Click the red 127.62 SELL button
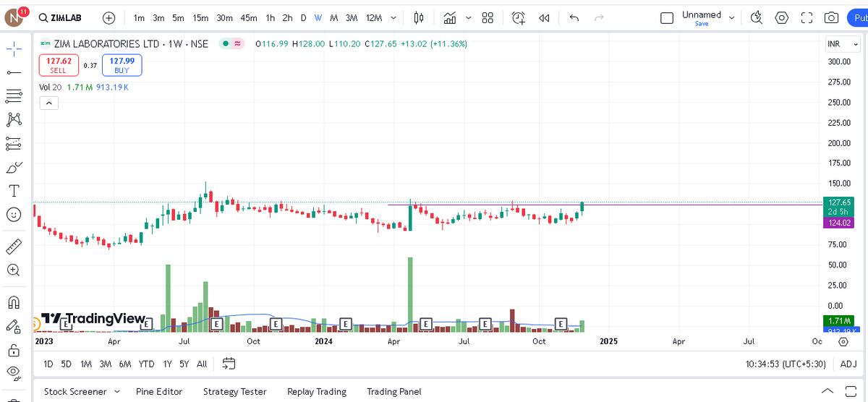This screenshot has height=402, width=868. click(x=57, y=66)
